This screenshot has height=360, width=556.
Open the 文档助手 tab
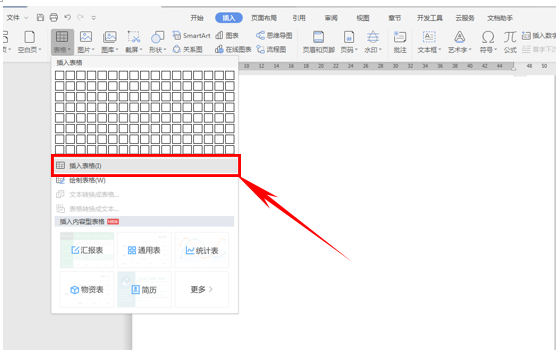pos(500,18)
